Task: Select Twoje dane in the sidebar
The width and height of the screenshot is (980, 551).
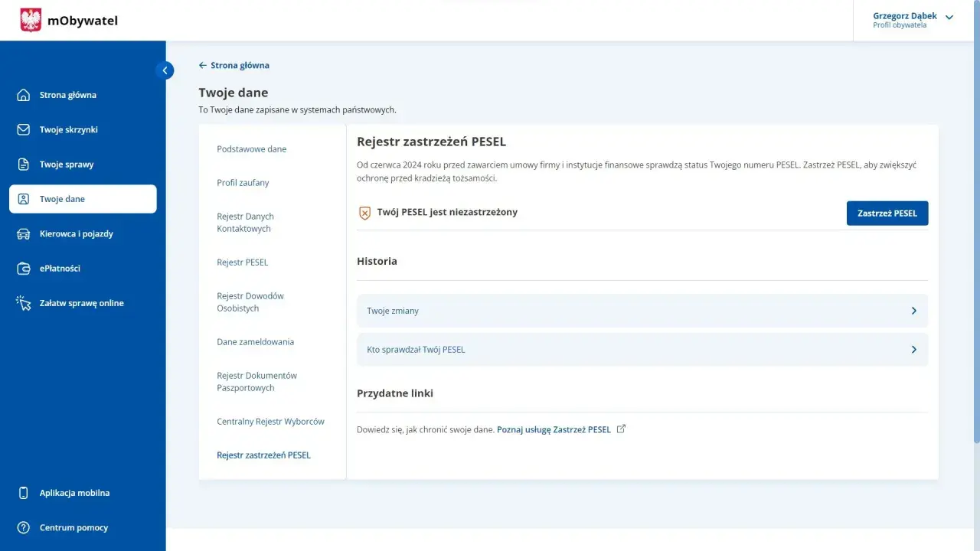Action: coord(83,199)
